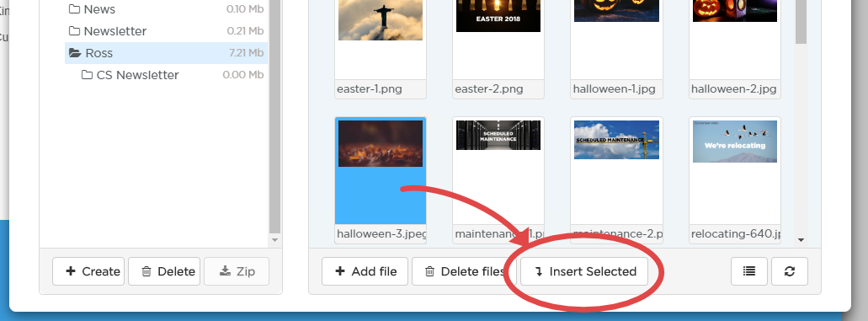Switch to list view
Image resolution: width=868 pixels, height=321 pixels.
[x=749, y=271]
